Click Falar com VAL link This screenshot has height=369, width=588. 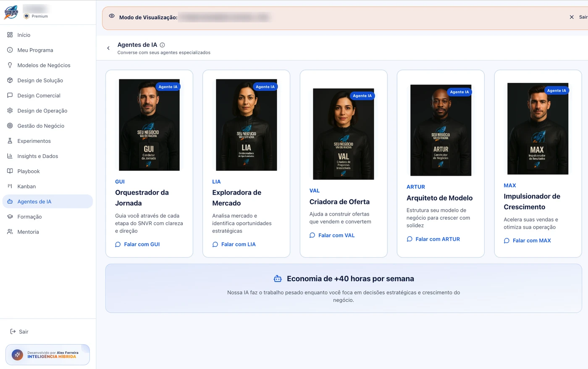(332, 235)
